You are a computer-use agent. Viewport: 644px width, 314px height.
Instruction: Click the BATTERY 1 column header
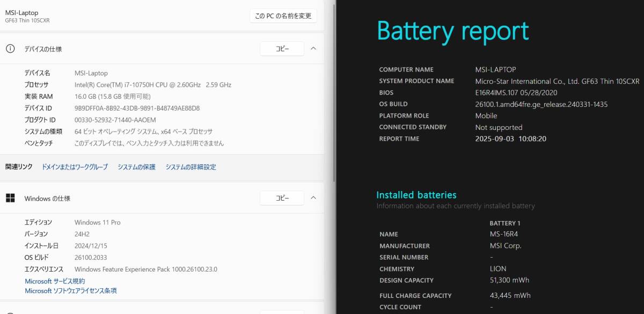point(505,223)
